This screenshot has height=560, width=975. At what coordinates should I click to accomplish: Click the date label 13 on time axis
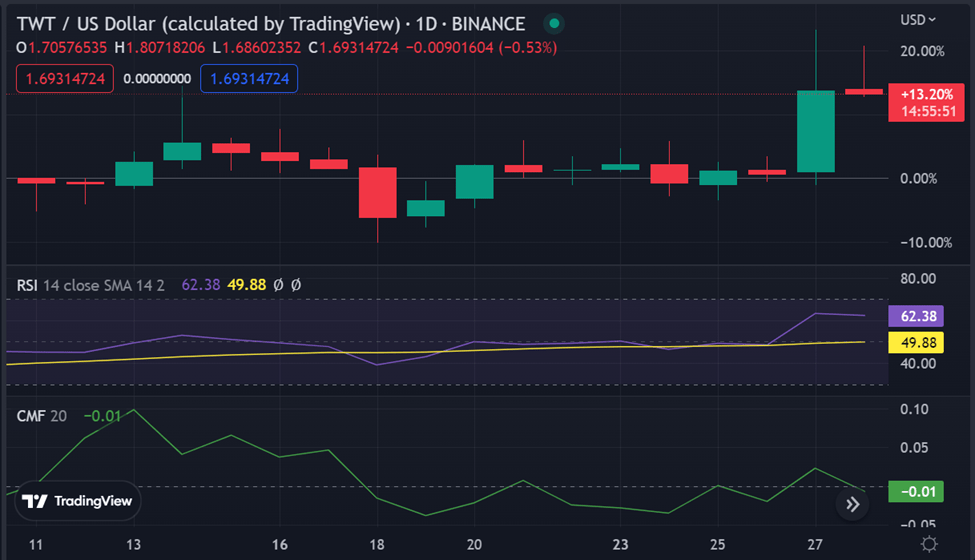[133, 544]
